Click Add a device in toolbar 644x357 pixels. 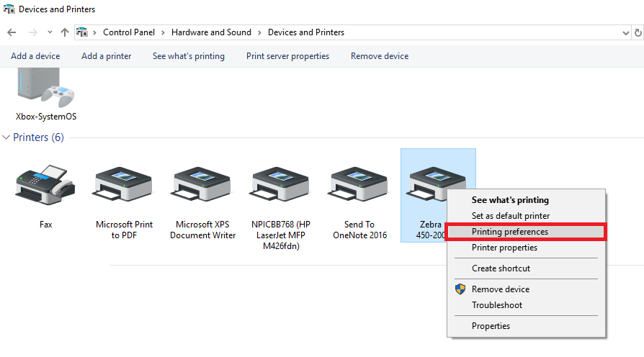(35, 56)
